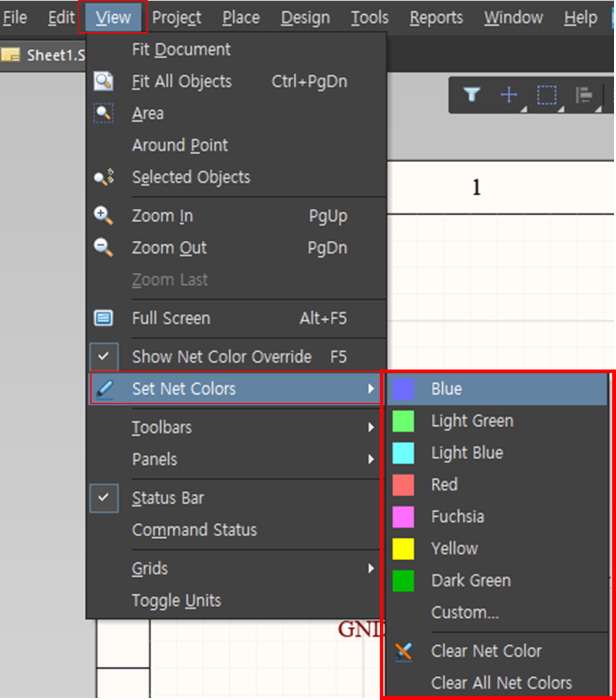Click the crosshair move toolbar icon

click(x=508, y=95)
